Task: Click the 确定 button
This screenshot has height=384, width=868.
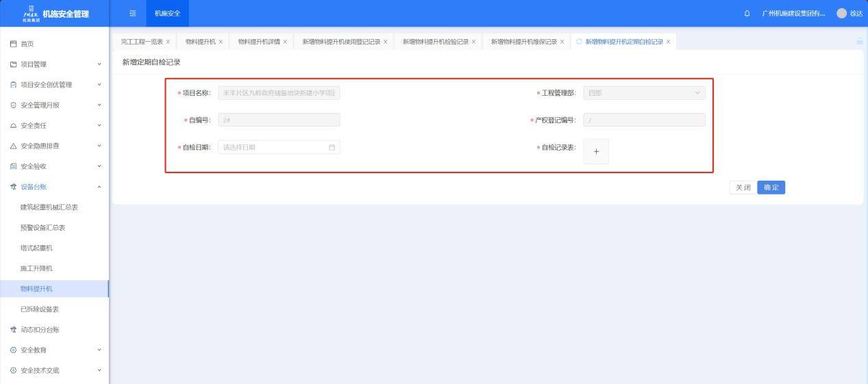Action: click(x=771, y=188)
